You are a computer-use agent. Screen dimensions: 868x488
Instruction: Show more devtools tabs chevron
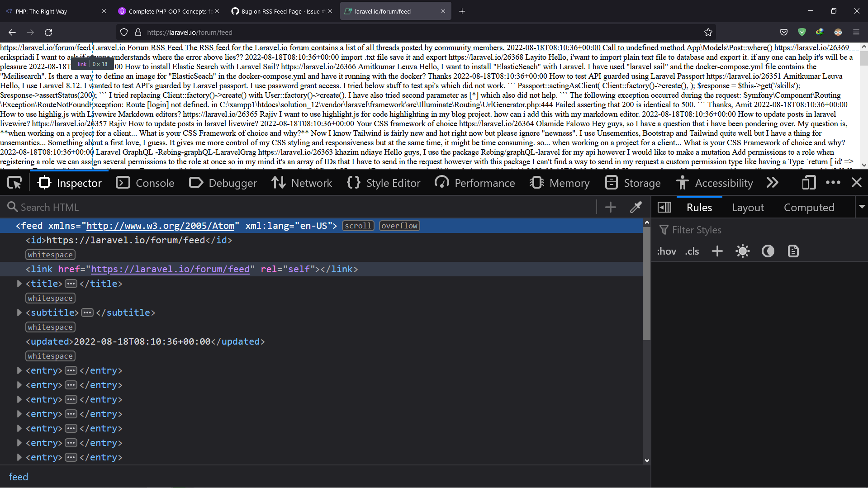coord(773,183)
